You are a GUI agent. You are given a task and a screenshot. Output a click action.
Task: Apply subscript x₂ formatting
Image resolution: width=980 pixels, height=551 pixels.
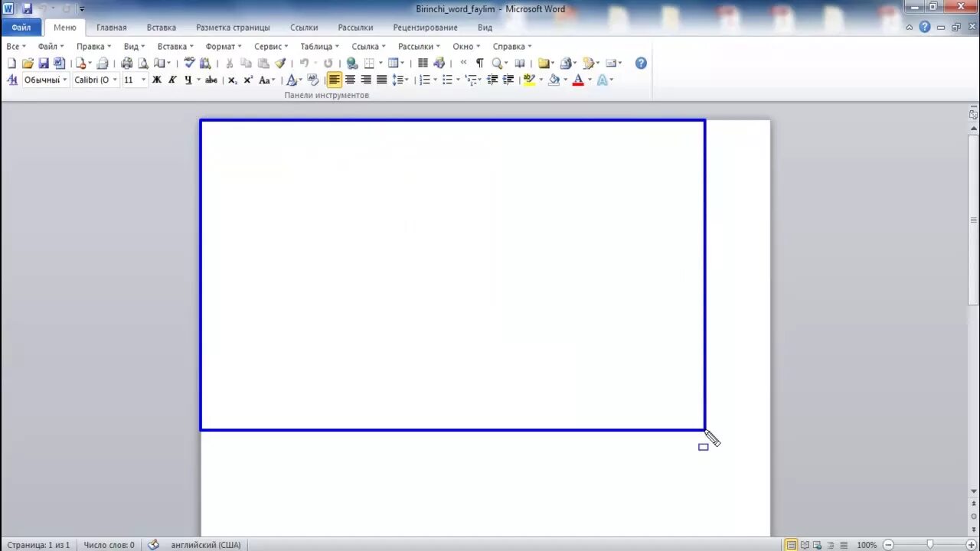click(x=232, y=80)
